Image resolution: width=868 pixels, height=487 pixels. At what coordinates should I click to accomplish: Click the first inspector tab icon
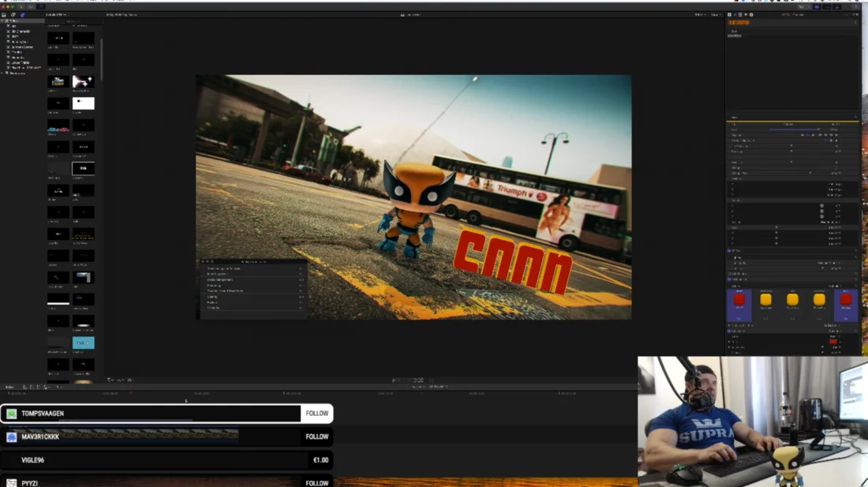click(729, 14)
